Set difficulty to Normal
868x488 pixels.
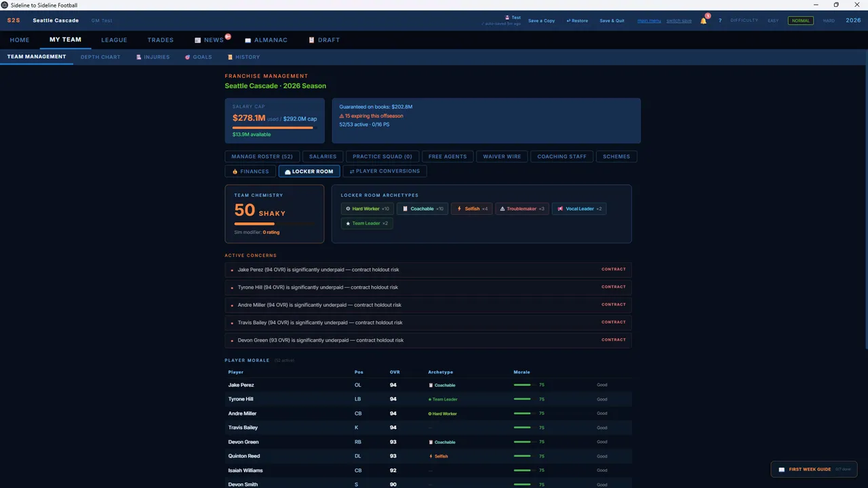coord(801,21)
